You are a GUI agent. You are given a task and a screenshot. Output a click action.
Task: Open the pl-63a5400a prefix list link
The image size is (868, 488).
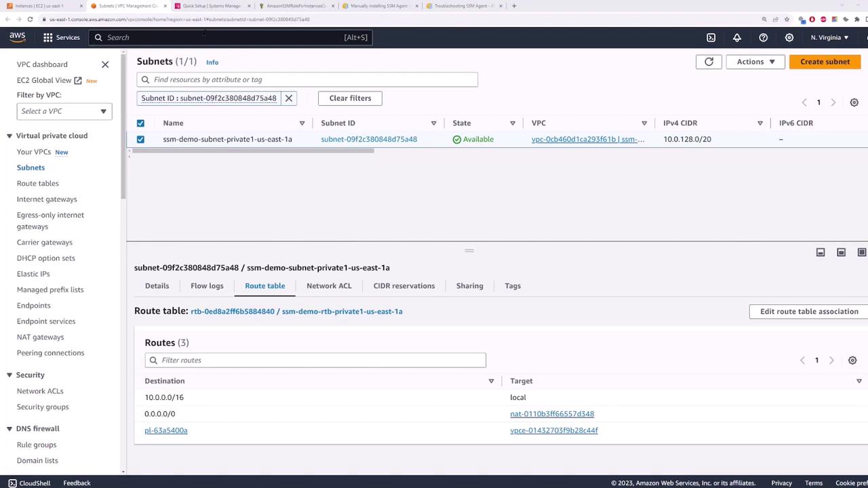pyautogui.click(x=166, y=430)
